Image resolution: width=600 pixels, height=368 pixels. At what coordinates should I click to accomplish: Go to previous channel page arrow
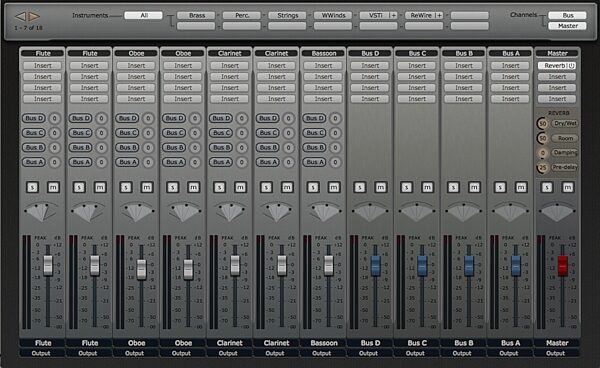point(20,16)
